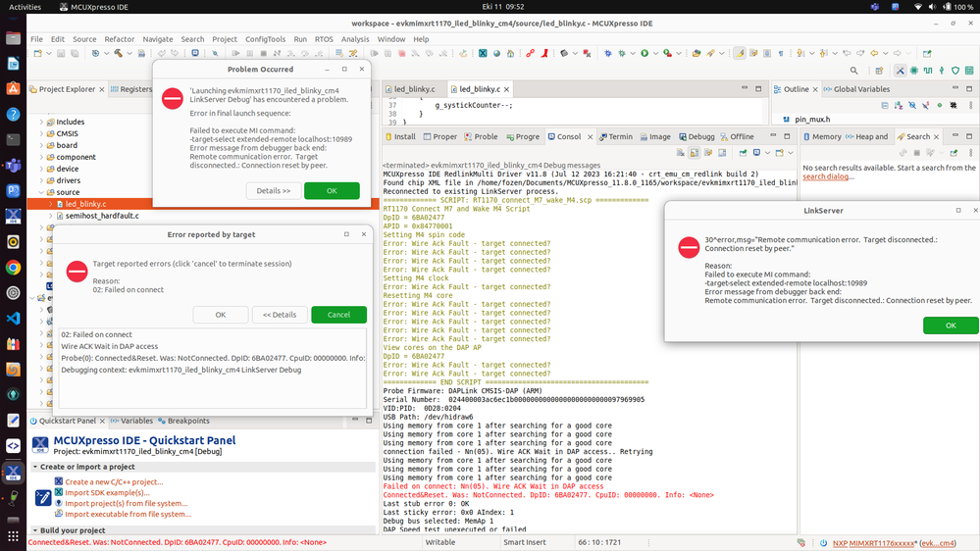Click the build hammer icon in toolbar
Screen dimensions: 980x551
point(118,53)
